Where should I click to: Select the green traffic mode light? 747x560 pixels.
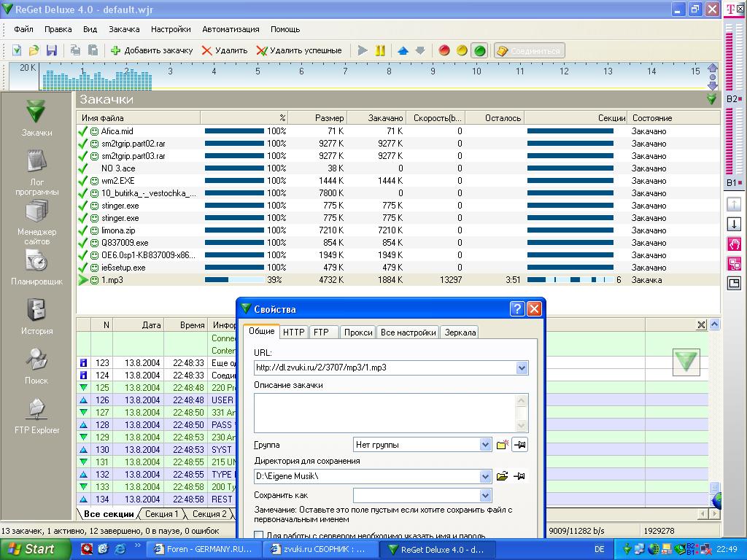click(x=480, y=50)
